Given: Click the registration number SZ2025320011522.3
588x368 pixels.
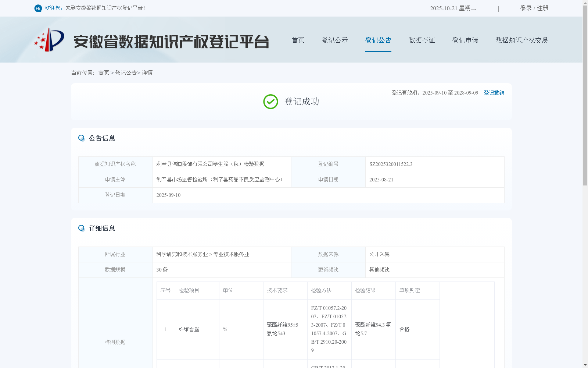Looking at the screenshot, I should 391,164.
